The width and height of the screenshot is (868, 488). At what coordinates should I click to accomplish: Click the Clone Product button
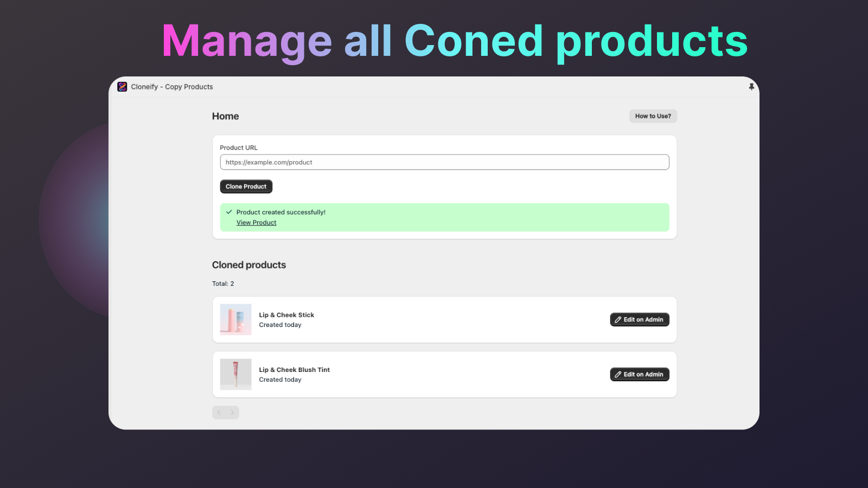(x=246, y=186)
